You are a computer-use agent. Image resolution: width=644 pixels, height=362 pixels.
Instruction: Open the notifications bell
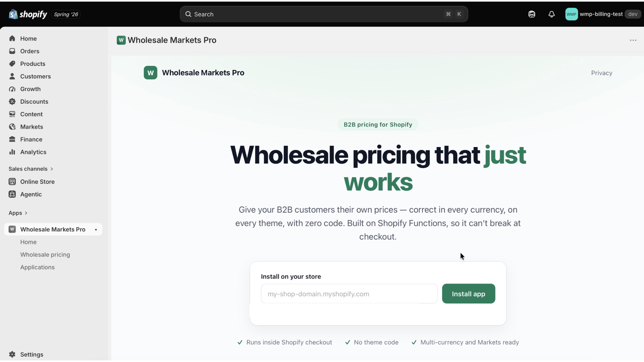[x=551, y=14]
